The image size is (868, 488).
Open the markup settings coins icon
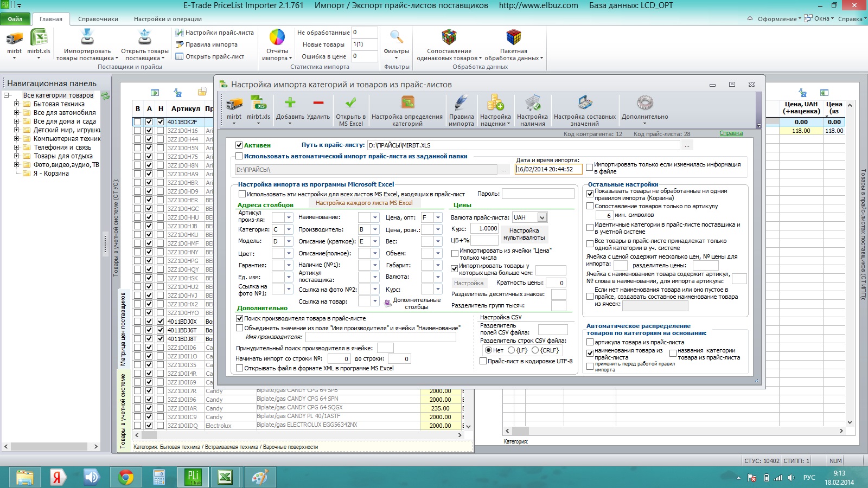[495, 102]
